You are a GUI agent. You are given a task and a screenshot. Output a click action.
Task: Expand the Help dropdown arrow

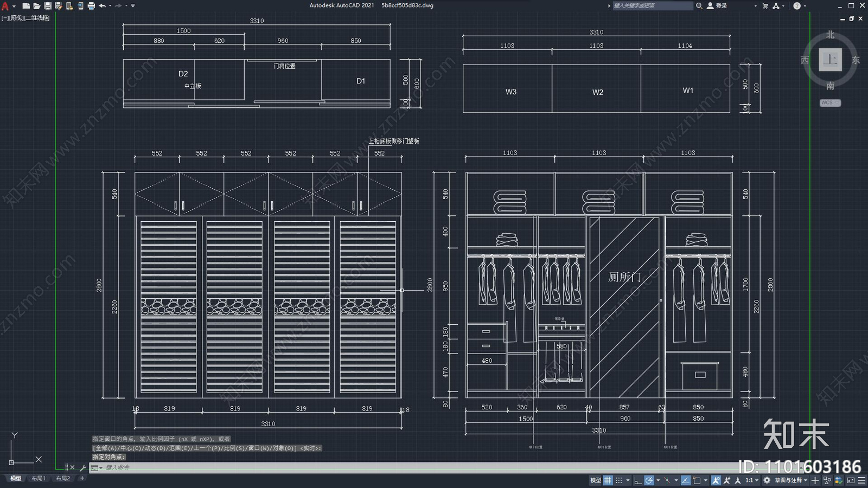(805, 6)
